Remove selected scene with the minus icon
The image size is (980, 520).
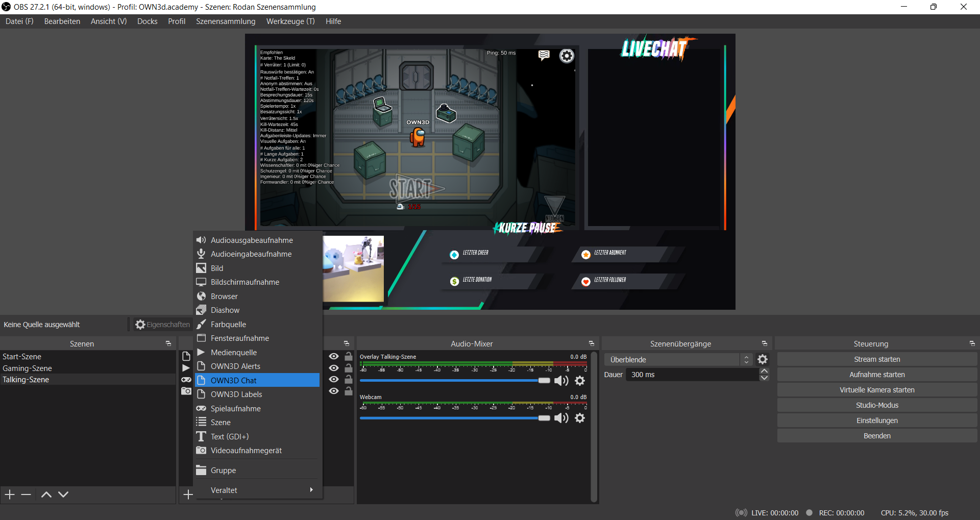[26, 494]
